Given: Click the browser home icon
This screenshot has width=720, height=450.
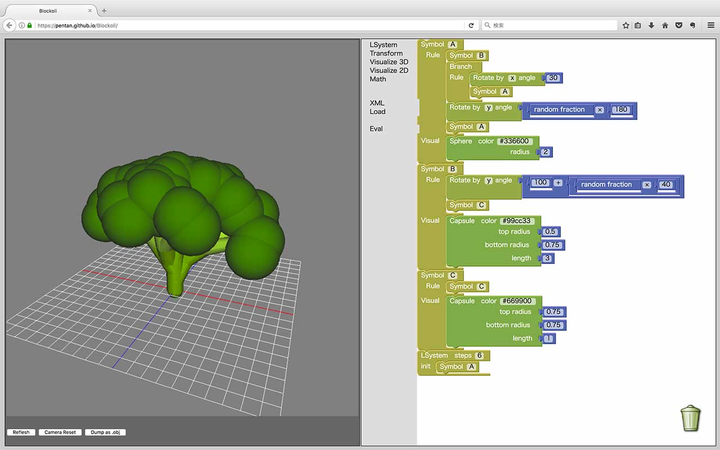Looking at the screenshot, I should (665, 24).
